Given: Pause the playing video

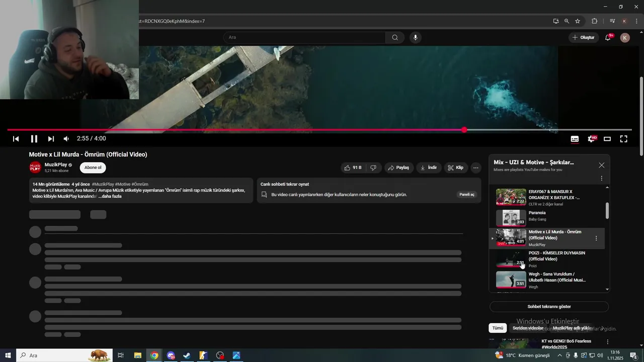Looking at the screenshot, I should [x=34, y=139].
